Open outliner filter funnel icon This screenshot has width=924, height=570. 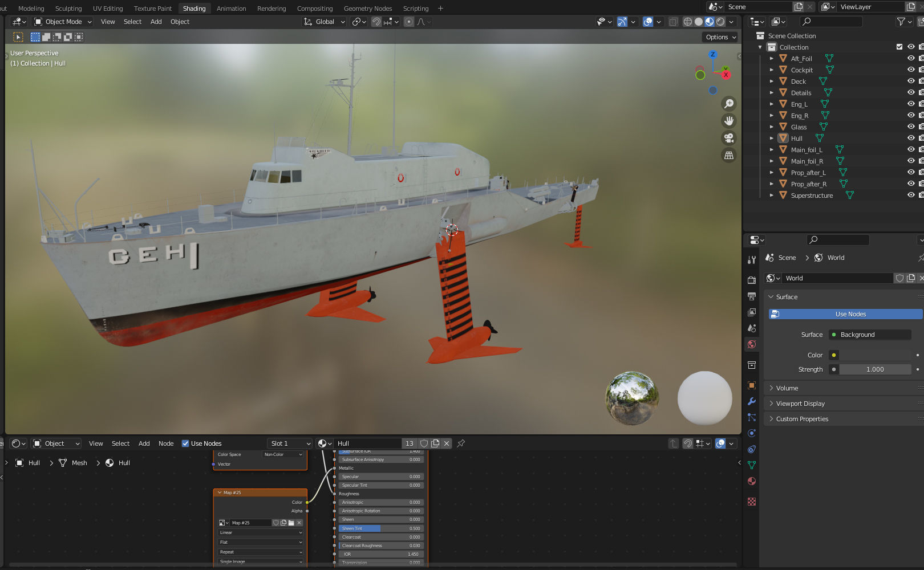pyautogui.click(x=901, y=22)
